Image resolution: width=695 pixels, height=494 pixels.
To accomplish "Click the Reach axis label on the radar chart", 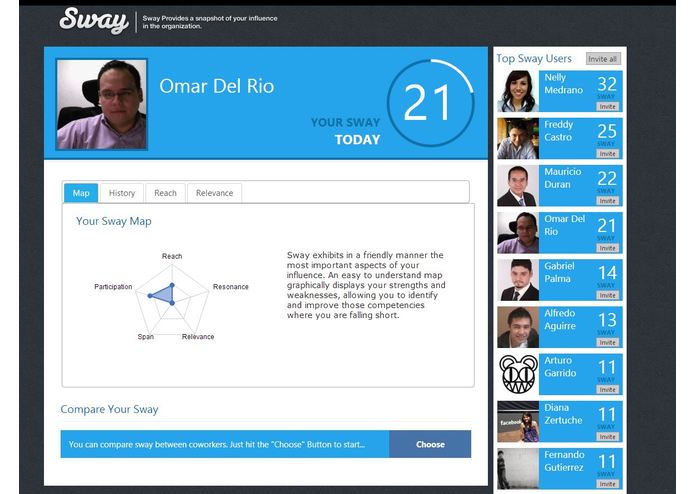I will (172, 256).
